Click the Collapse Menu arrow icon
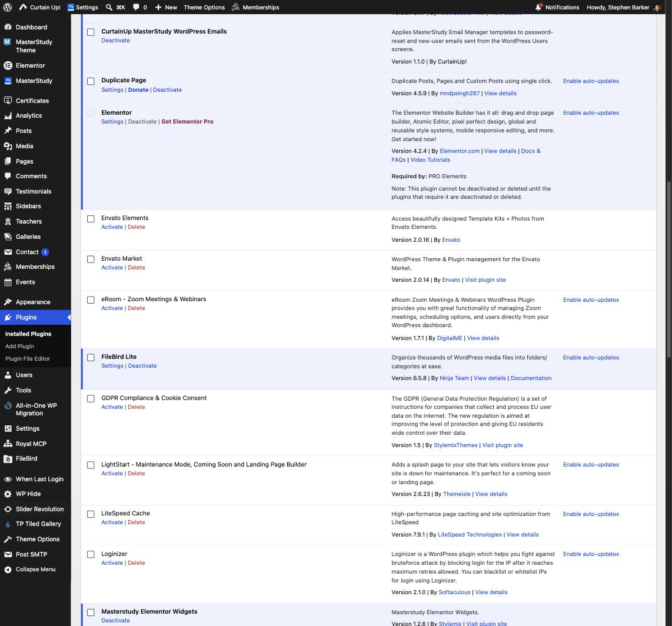672x626 pixels. (8, 570)
